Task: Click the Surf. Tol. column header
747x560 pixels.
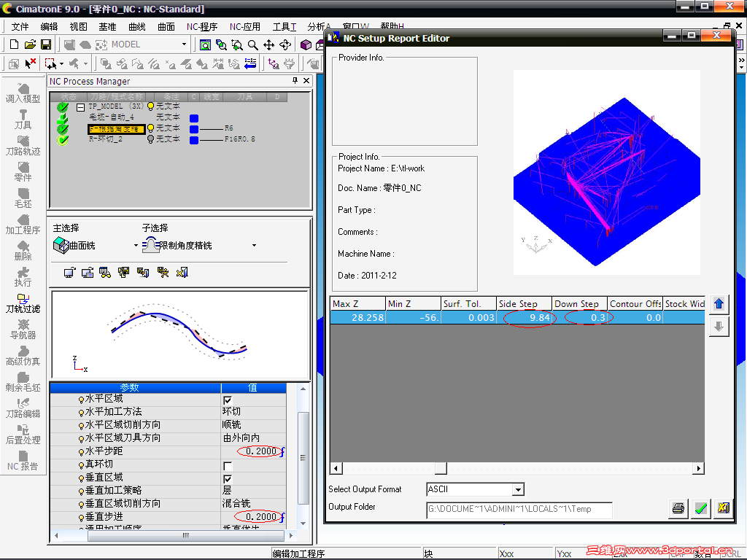Action: [x=468, y=304]
